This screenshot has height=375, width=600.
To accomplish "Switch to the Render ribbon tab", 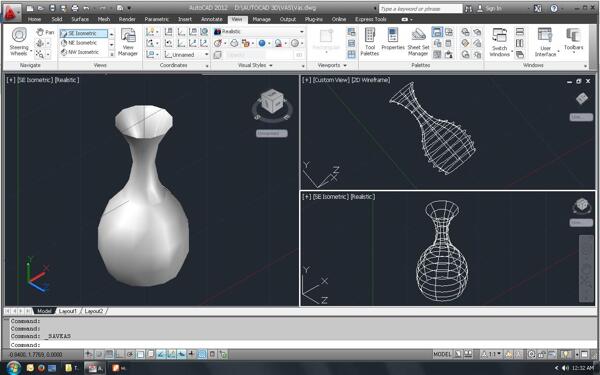I will tap(127, 19).
